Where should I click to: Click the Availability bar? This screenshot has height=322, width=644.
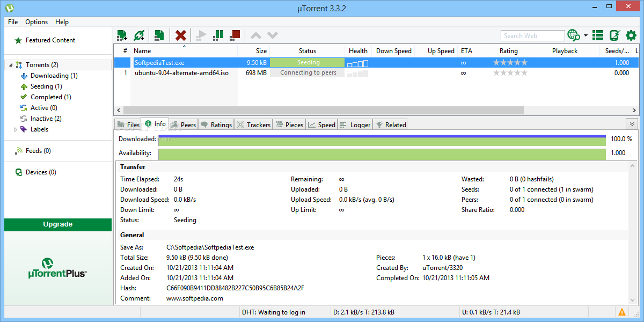tap(382, 154)
